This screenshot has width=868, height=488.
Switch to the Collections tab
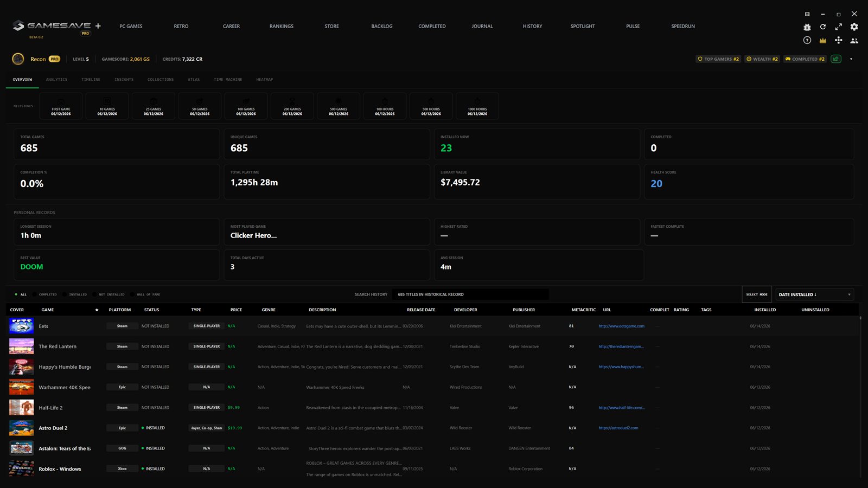click(161, 80)
